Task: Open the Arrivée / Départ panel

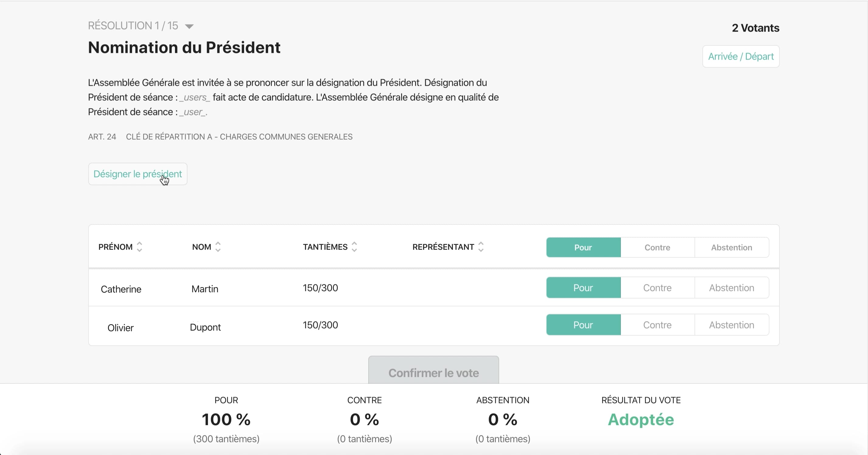Action: click(x=741, y=56)
